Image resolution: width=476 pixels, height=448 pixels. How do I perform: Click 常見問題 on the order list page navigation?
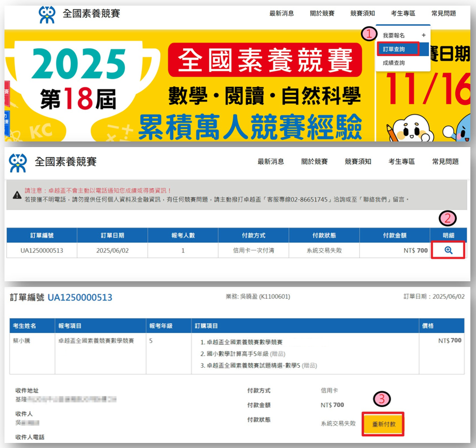tap(445, 161)
